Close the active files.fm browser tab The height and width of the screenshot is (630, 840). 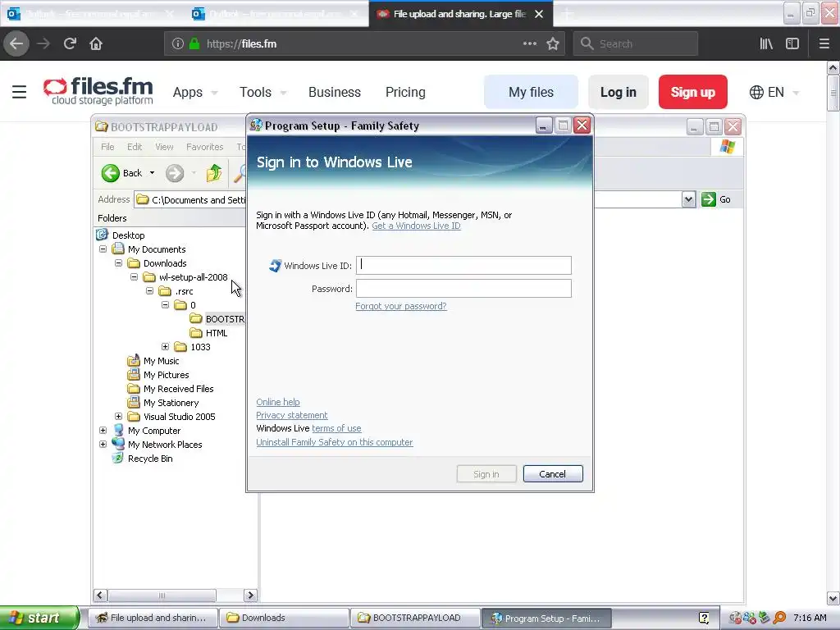(539, 14)
